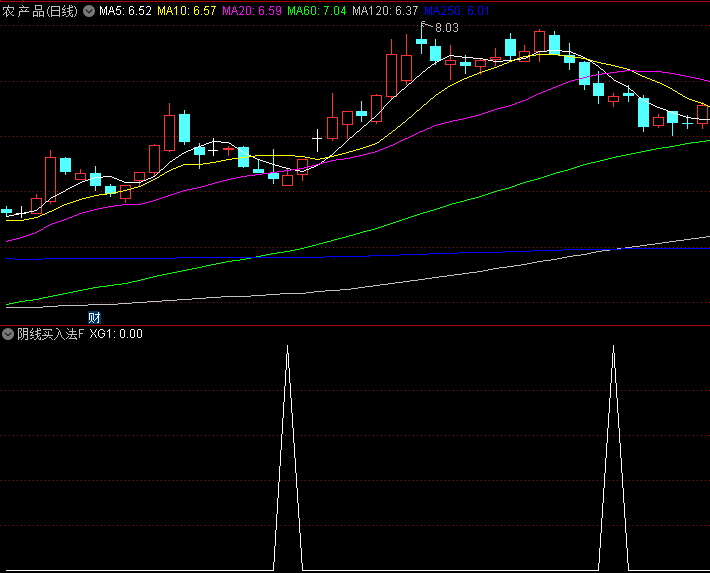
Task: Select the green MA60 curve on the chart
Action: coord(400,217)
